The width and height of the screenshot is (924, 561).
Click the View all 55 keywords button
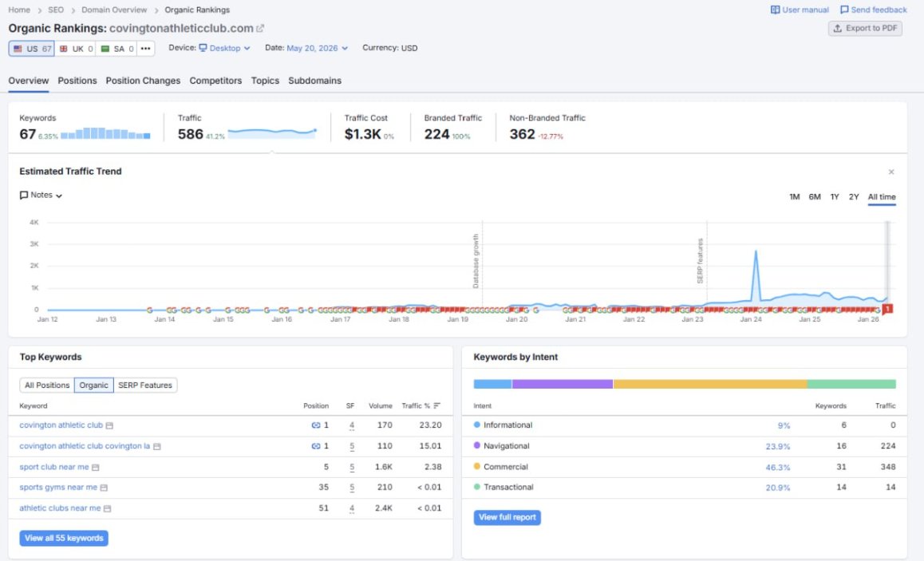click(64, 538)
